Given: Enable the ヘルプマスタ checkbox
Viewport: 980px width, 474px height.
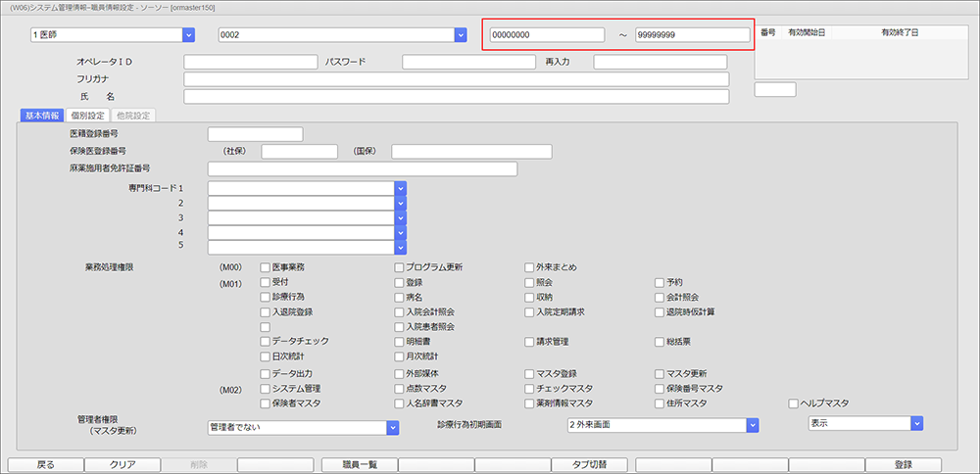Looking at the screenshot, I should pyautogui.click(x=794, y=403).
